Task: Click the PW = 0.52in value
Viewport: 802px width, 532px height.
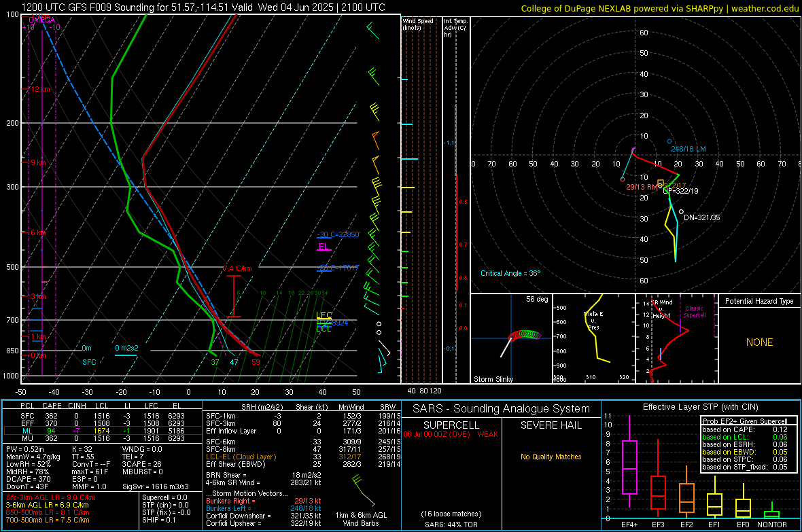Action: click(26, 449)
